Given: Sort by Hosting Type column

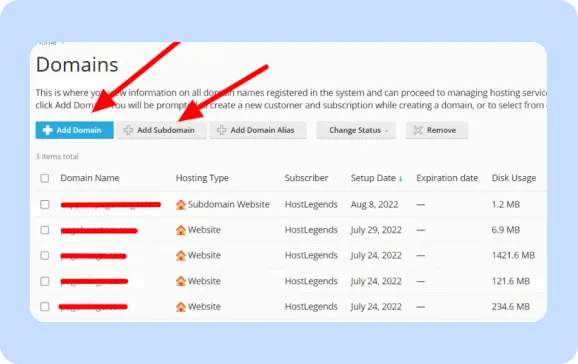Looking at the screenshot, I should coord(202,178).
